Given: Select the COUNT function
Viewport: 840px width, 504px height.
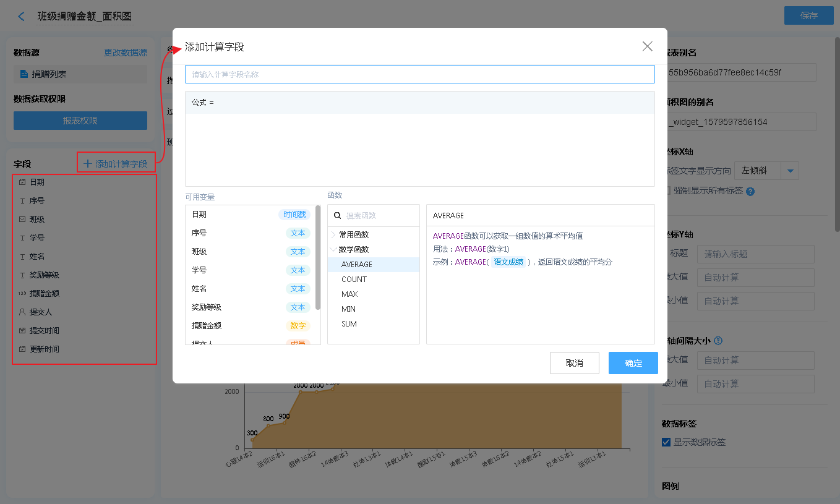Looking at the screenshot, I should (x=354, y=280).
